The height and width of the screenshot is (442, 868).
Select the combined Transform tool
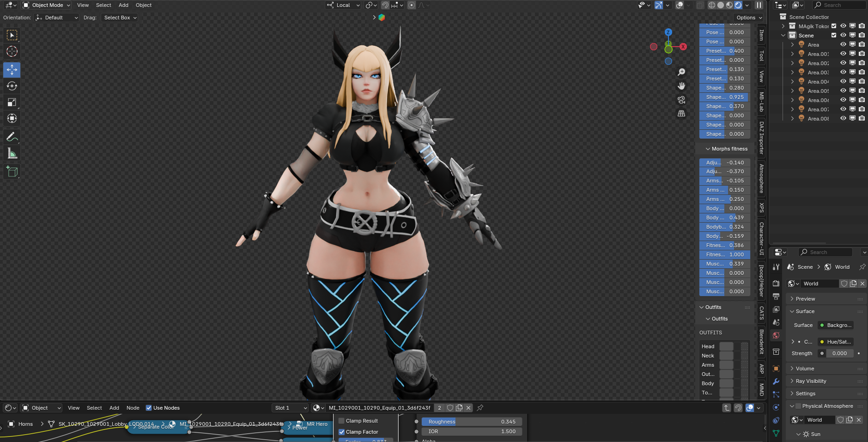[x=12, y=118]
